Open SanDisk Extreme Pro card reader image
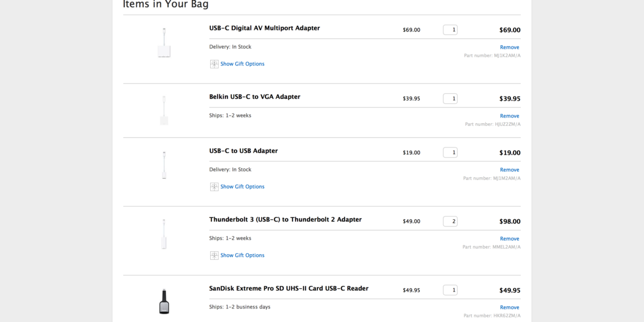The height and width of the screenshot is (322, 644). 164,302
